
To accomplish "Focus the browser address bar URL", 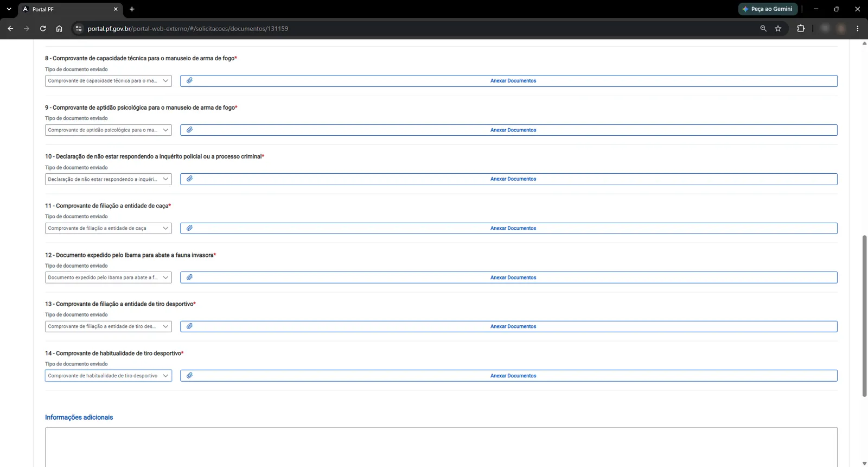I will [x=188, y=28].
